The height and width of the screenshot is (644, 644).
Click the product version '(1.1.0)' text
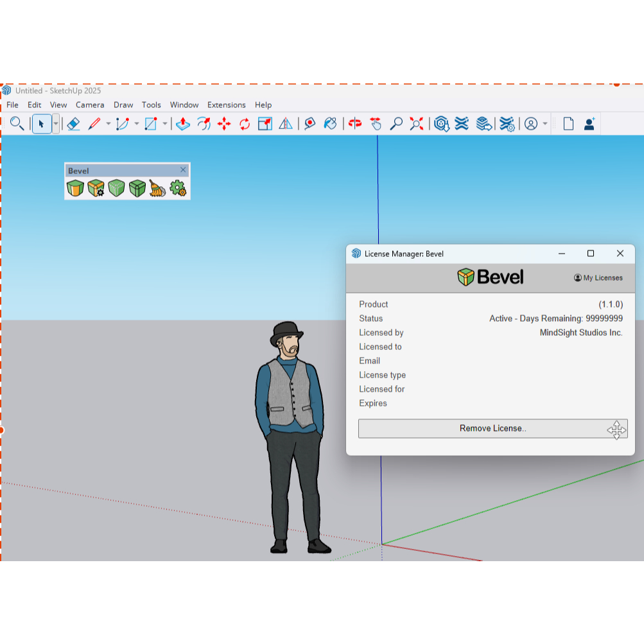click(x=611, y=304)
